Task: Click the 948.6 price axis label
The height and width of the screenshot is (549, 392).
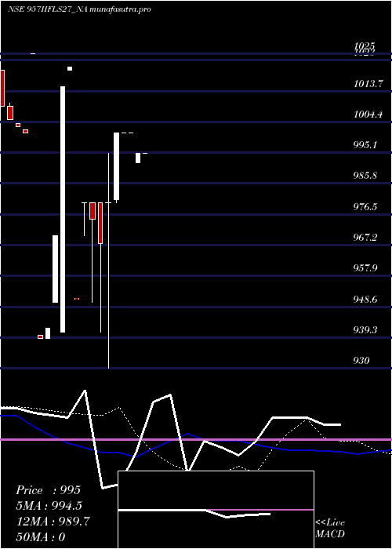Action: pyautogui.click(x=365, y=299)
